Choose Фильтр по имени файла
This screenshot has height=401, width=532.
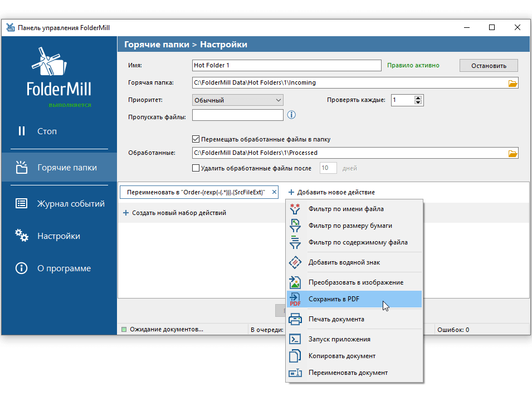(x=354, y=209)
